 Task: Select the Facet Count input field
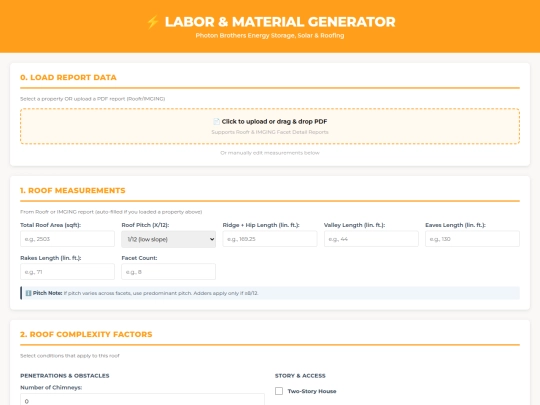pos(168,272)
